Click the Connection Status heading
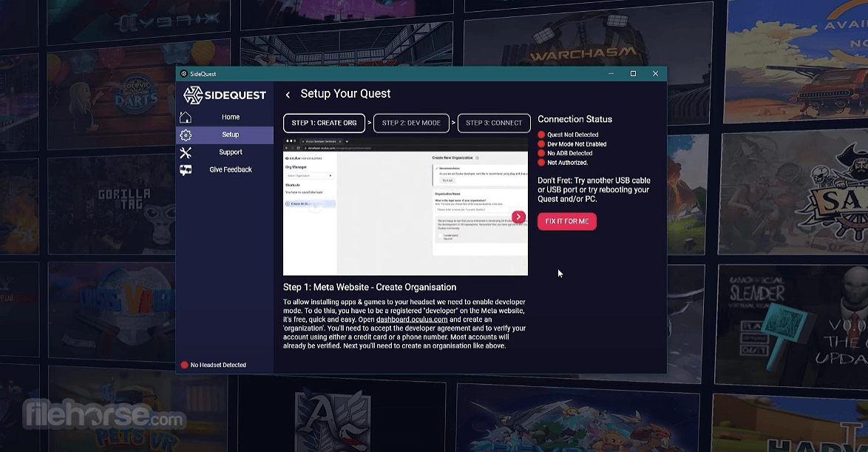This screenshot has height=452, width=868. point(574,119)
